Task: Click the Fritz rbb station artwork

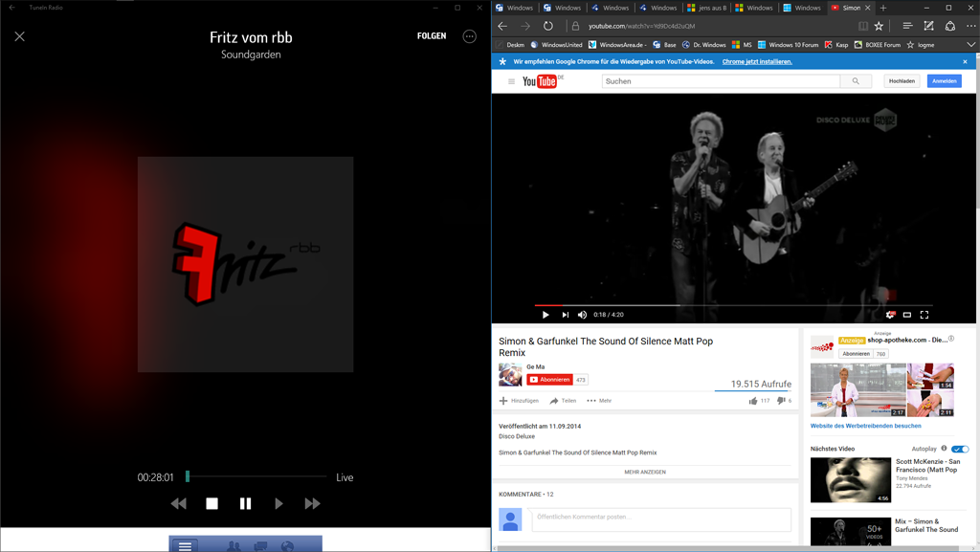Action: point(245,264)
